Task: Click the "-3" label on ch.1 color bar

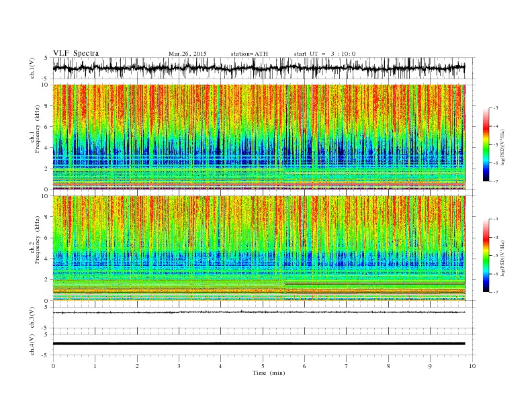Action: (x=496, y=108)
